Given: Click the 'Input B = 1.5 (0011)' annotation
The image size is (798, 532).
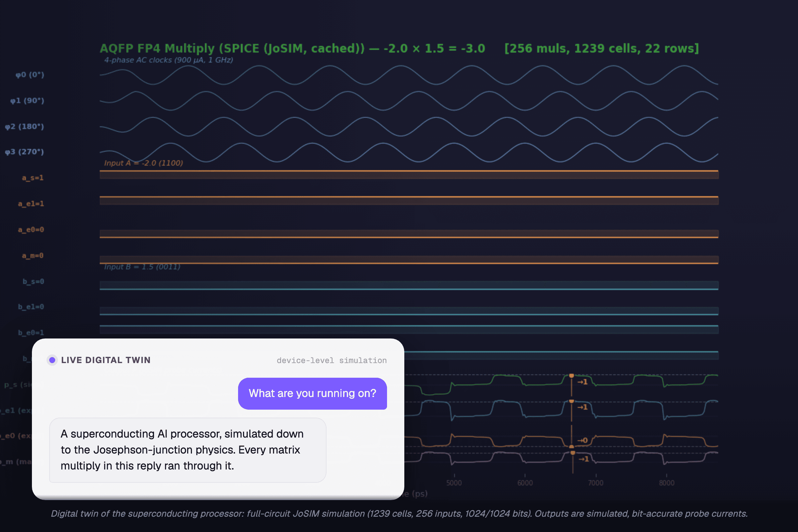Looking at the screenshot, I should [x=142, y=267].
